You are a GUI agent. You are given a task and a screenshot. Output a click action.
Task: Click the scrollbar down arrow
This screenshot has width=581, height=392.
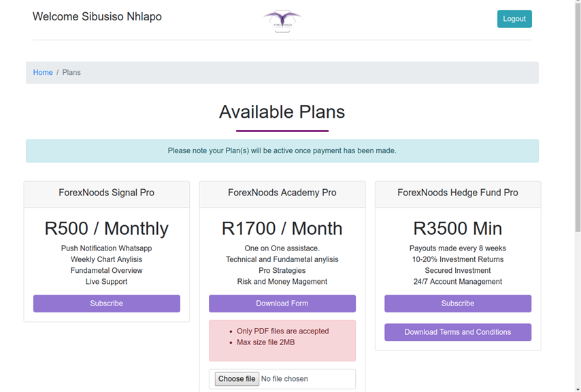tap(578, 389)
